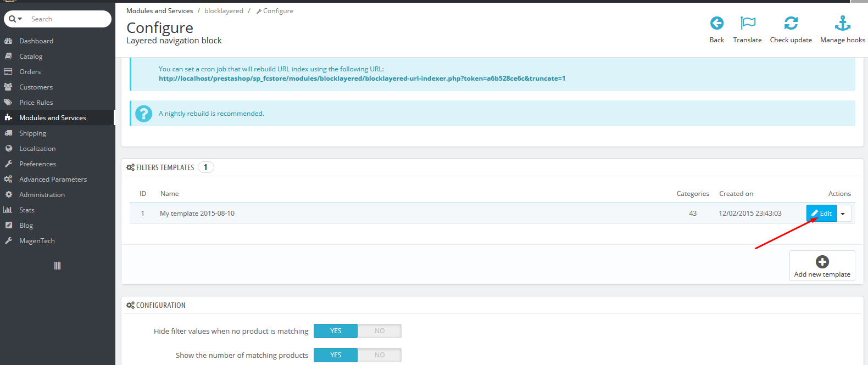Click the Categories column header
The width and height of the screenshot is (868, 365).
(693, 194)
